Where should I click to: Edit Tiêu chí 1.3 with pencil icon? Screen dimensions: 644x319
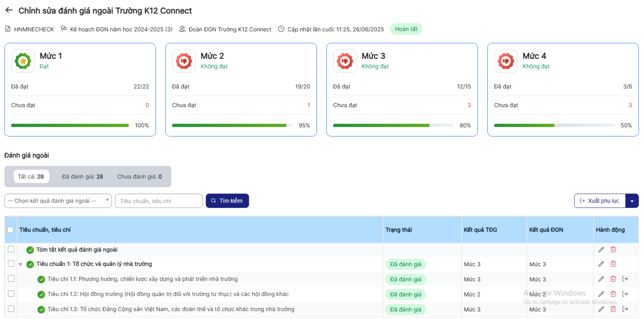point(601,309)
